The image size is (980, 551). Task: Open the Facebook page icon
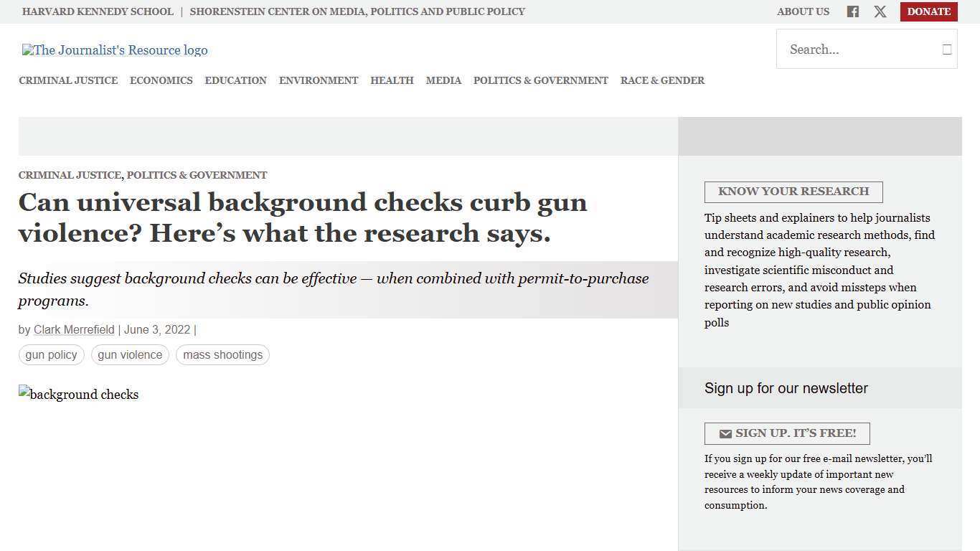[852, 11]
